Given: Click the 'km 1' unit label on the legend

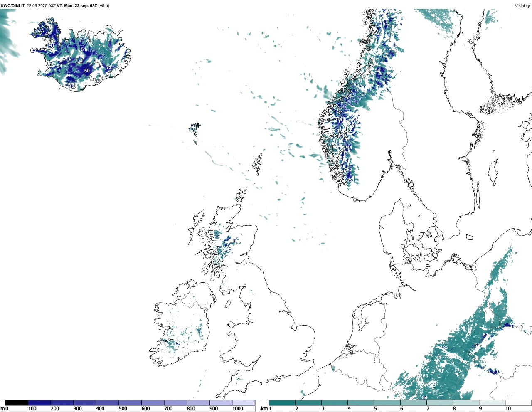Looking at the screenshot, I should click(266, 409).
